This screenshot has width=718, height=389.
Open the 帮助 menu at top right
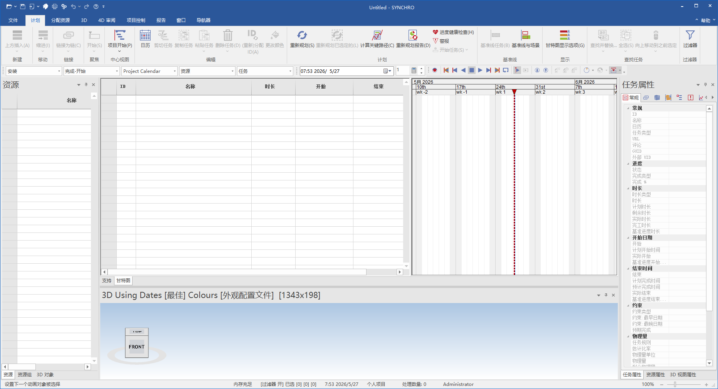(706, 20)
